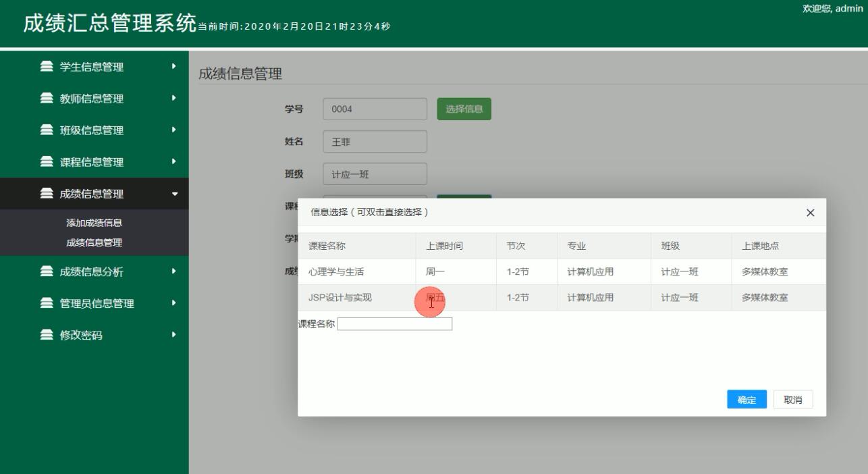Collapse arrow of 成绩信息管理 menu
Image resolution: width=868 pixels, height=474 pixels.
point(175,194)
